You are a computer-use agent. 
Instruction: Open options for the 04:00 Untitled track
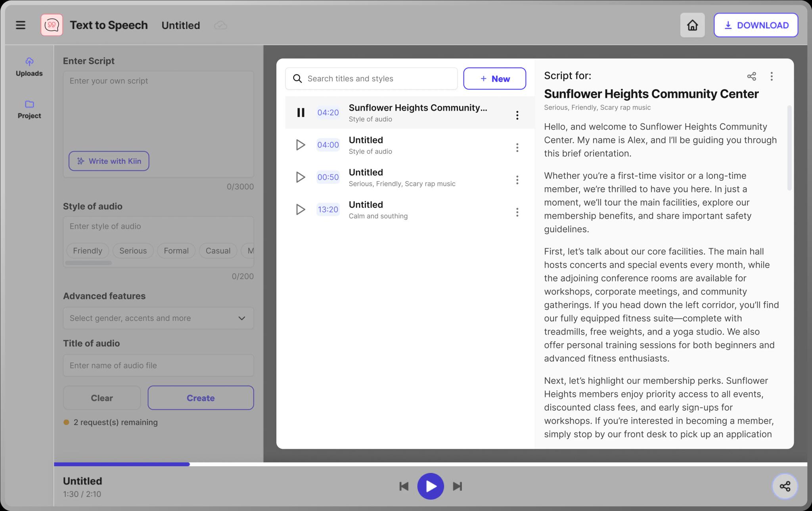[517, 147]
